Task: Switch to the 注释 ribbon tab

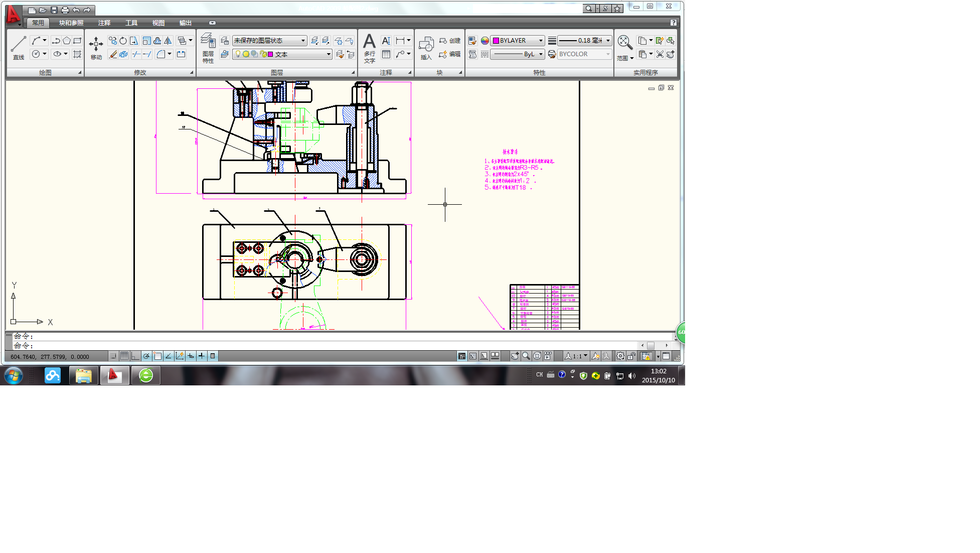Action: [x=104, y=23]
